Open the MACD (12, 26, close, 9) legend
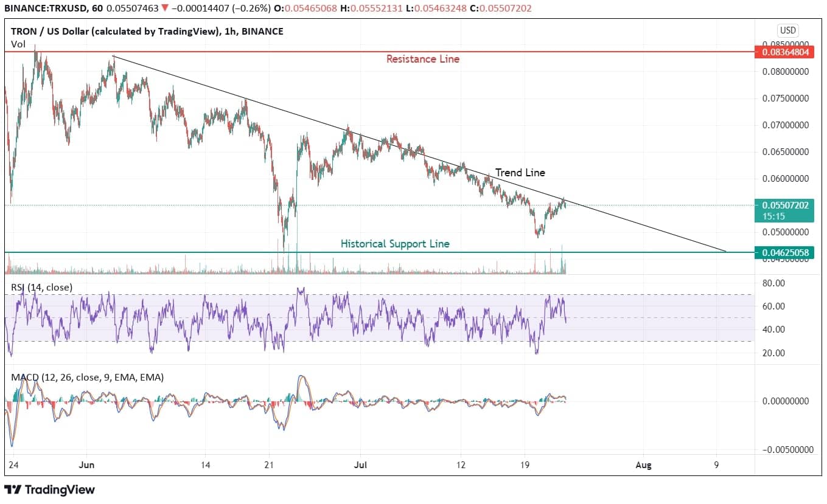This screenshot has width=827, height=504. tap(87, 378)
